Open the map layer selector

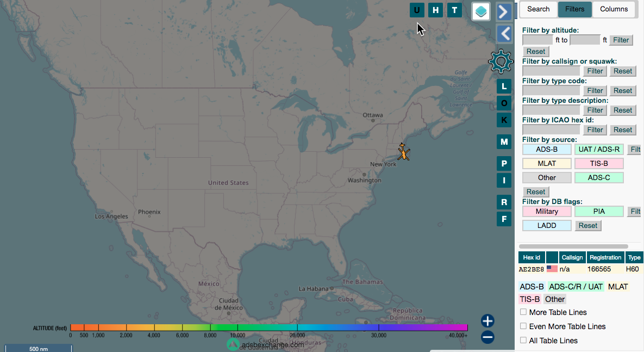click(481, 11)
